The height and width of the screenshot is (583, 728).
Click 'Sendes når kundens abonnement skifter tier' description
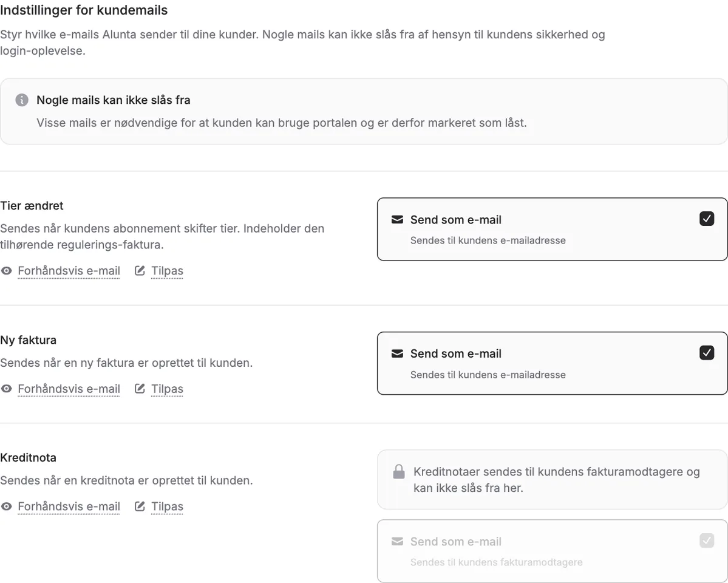(x=162, y=236)
